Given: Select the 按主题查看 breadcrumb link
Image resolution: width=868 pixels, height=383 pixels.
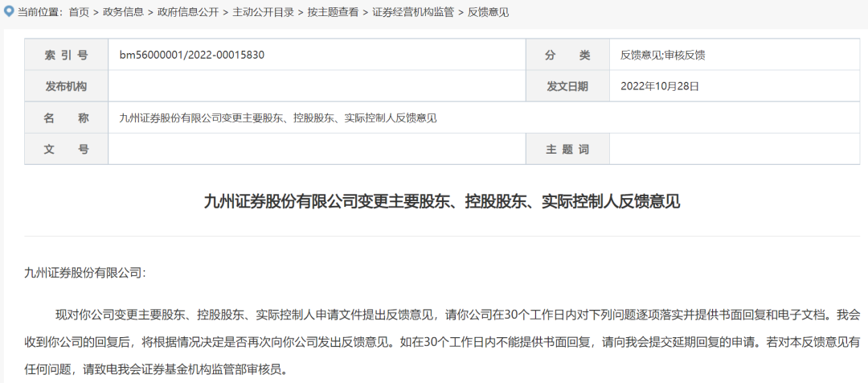Looking at the screenshot, I should click(x=333, y=12).
